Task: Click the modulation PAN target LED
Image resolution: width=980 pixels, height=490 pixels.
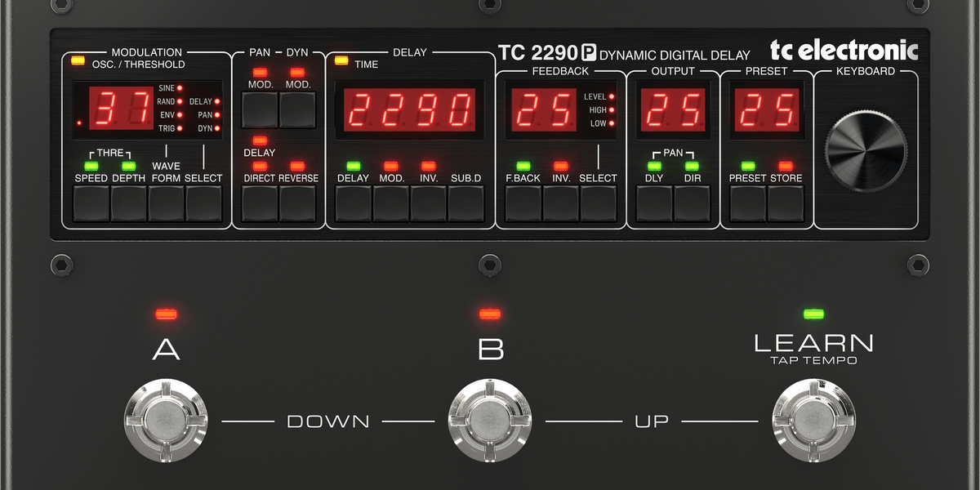Action: coord(218,115)
